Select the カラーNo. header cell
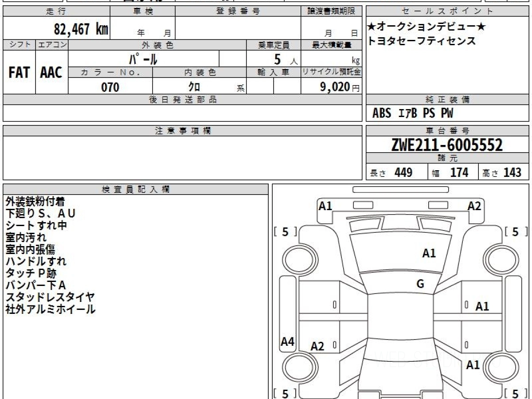Image resolution: width=532 pixels, height=399 pixels. pos(110,72)
